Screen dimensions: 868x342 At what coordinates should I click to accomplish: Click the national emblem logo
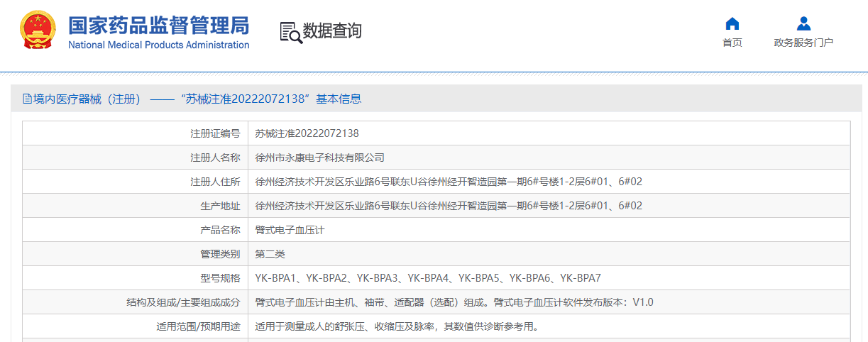coord(38,31)
